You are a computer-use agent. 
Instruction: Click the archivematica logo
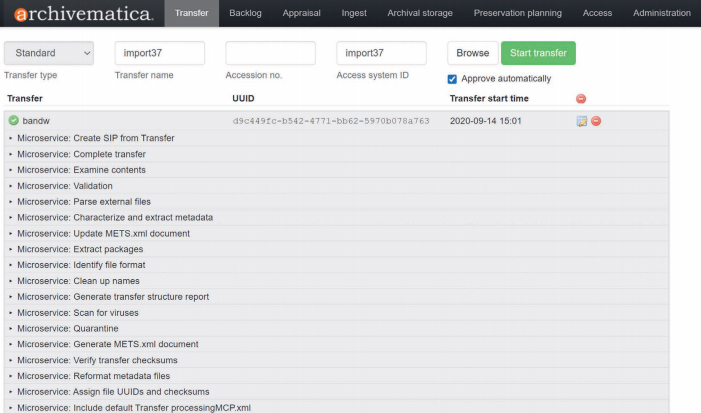84,13
